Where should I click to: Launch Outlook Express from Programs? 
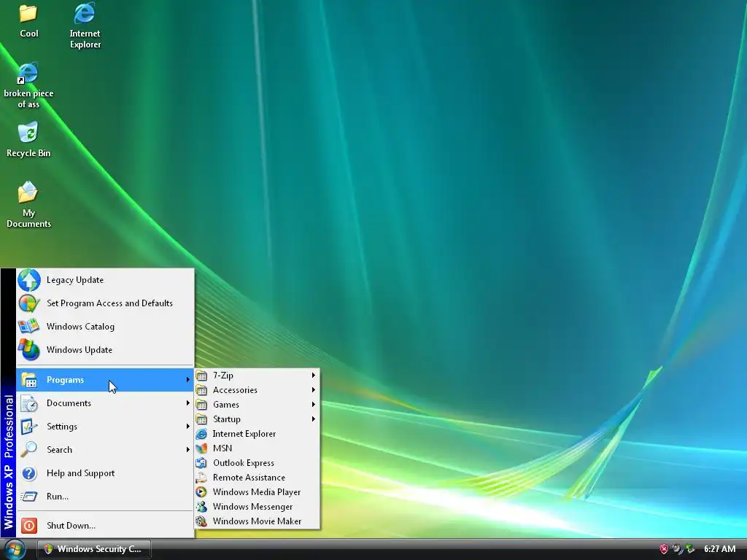pos(257,463)
